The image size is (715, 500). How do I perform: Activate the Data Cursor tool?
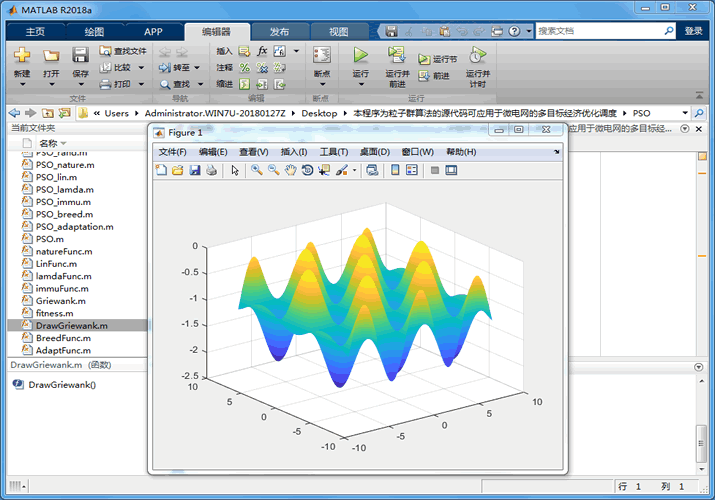tap(324, 170)
